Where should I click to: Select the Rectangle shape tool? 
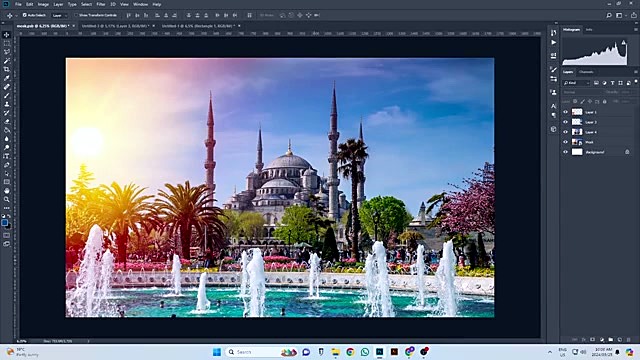[7, 182]
